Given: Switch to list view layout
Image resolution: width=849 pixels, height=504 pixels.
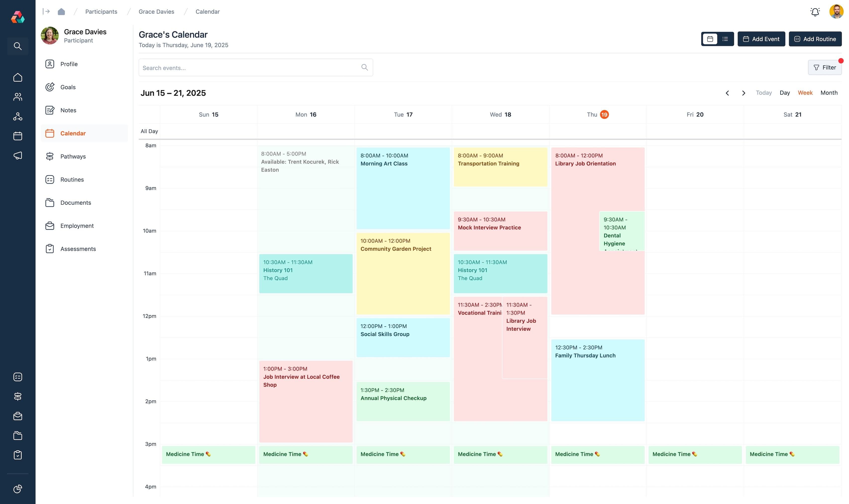Looking at the screenshot, I should (725, 39).
